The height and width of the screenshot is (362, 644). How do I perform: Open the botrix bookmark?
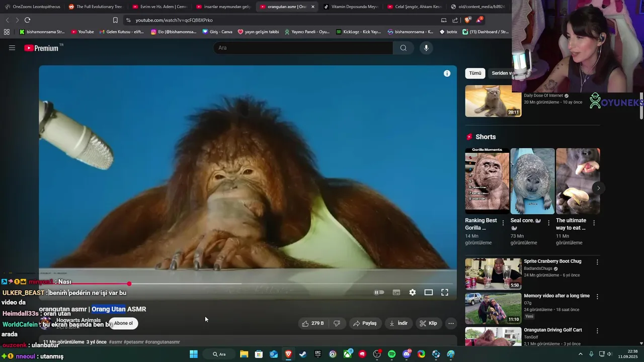point(449,32)
